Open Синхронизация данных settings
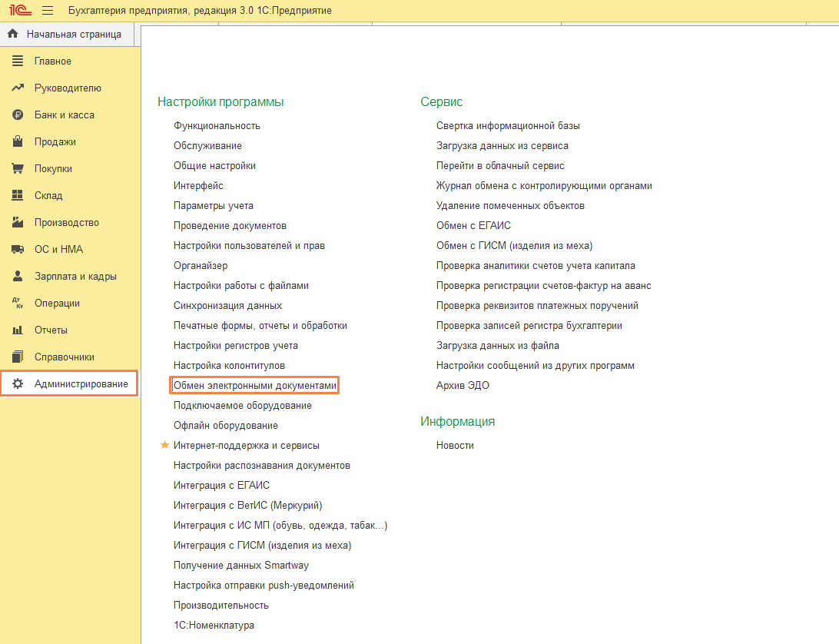 (x=227, y=306)
